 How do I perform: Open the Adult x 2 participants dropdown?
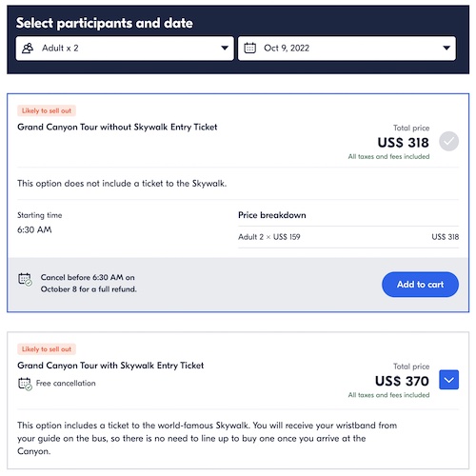125,49
